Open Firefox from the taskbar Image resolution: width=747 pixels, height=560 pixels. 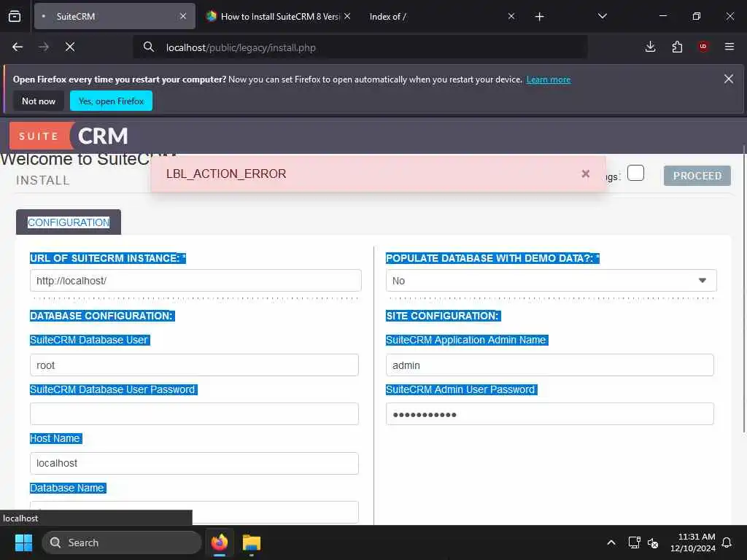pos(220,542)
